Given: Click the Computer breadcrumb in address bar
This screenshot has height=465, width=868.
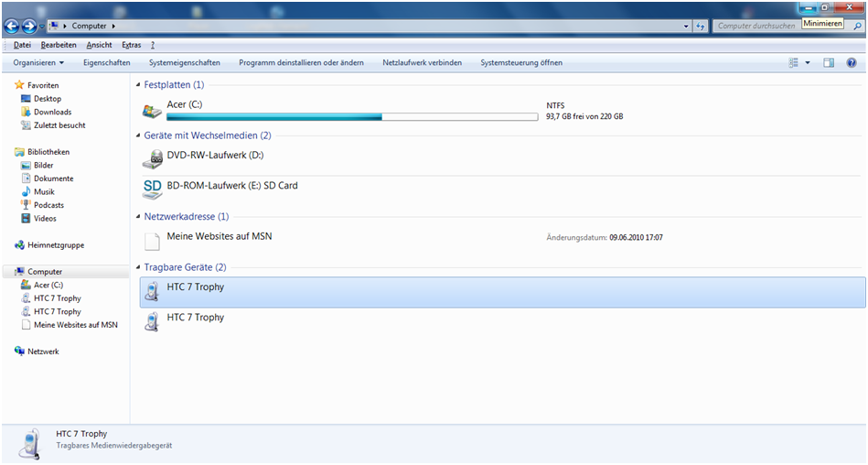Looking at the screenshot, I should 89,26.
